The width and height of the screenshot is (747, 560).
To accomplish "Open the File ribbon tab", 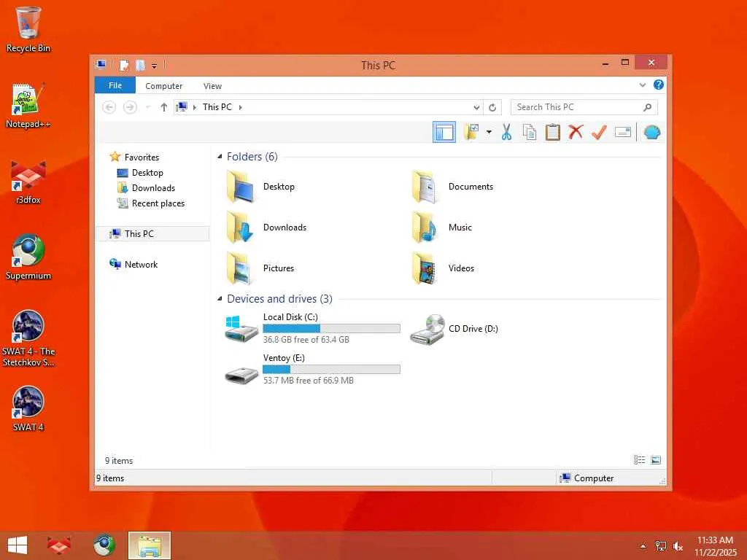I will pyautogui.click(x=115, y=85).
